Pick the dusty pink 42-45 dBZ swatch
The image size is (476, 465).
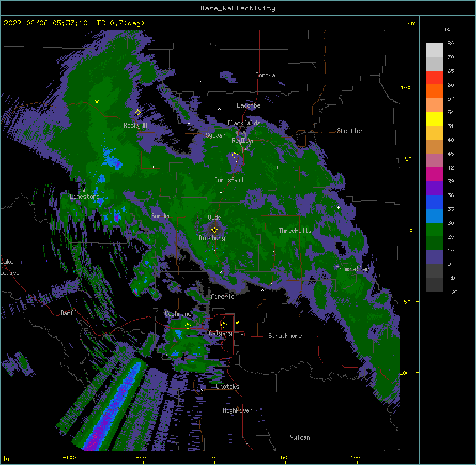pyautogui.click(x=434, y=161)
